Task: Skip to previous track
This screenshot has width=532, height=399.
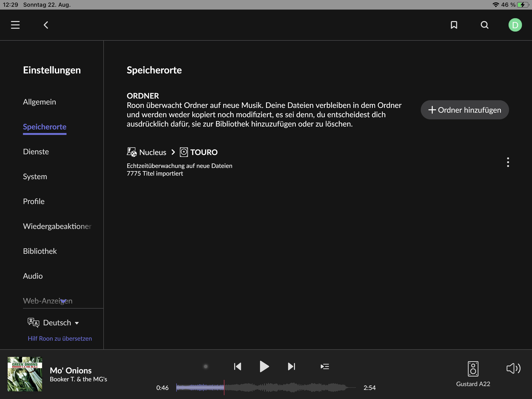Action: pos(237,366)
